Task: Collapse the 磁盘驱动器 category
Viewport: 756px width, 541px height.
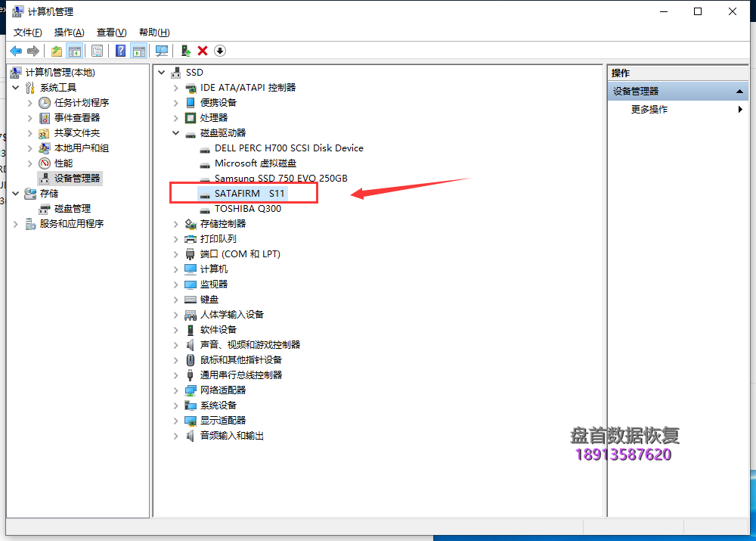Action: (175, 133)
